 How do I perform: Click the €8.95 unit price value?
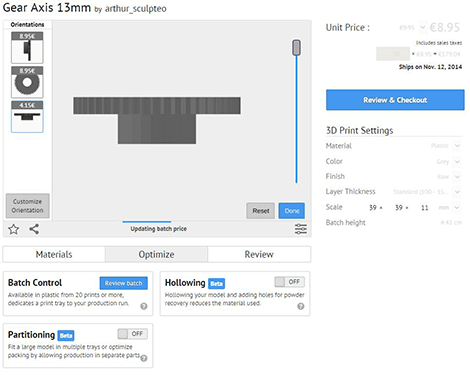pyautogui.click(x=445, y=27)
